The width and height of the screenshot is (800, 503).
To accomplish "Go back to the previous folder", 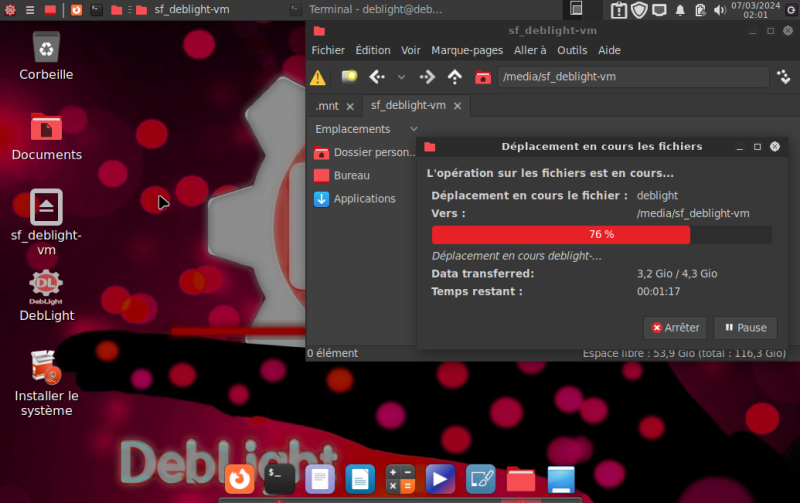I will tap(377, 77).
